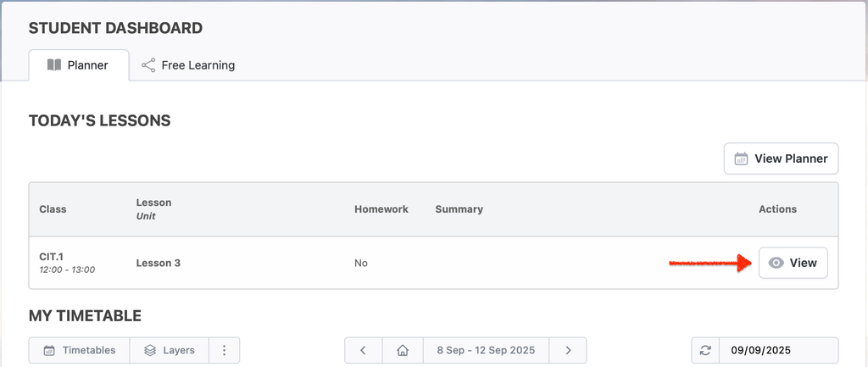This screenshot has width=868, height=367.
Task: Click the refresh icon beside the date field
Action: pyautogui.click(x=705, y=350)
